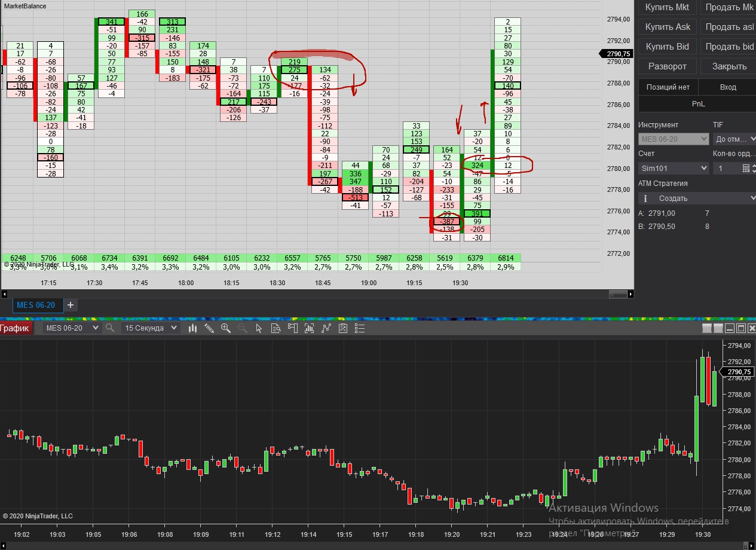Click the Вход entry price cell
Viewport: 756px width, 550px height.
tap(728, 87)
